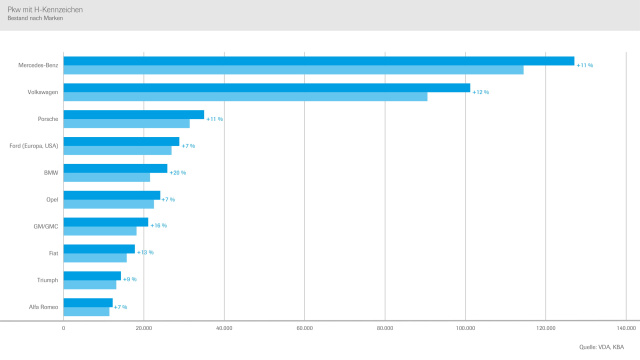Click the Quelle: VDA, KBA source text
This screenshot has width=640, height=360.
coord(601,347)
